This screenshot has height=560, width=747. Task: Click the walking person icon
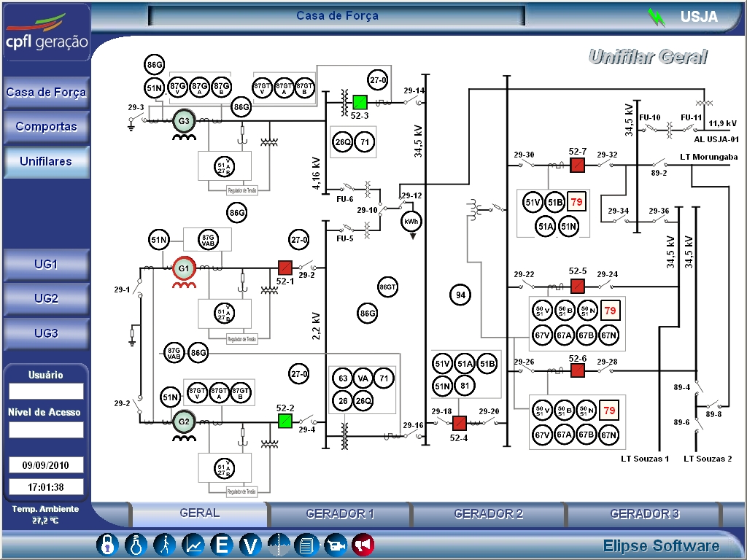(x=165, y=545)
